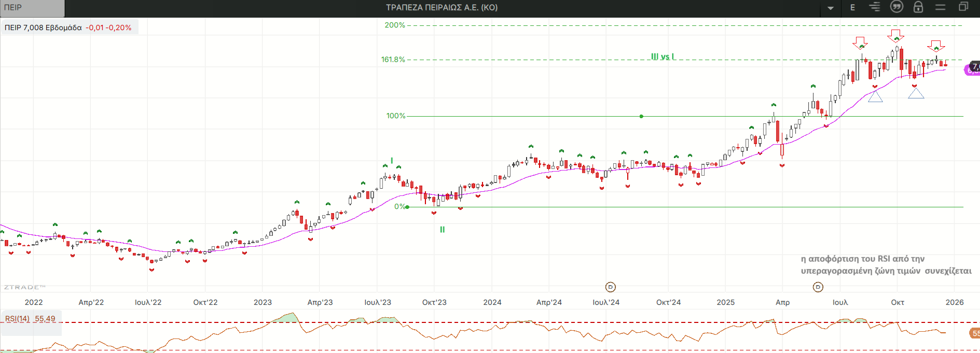Select the Greek RSI comment text annotation
This screenshot has width=980, height=353.
(x=886, y=265)
